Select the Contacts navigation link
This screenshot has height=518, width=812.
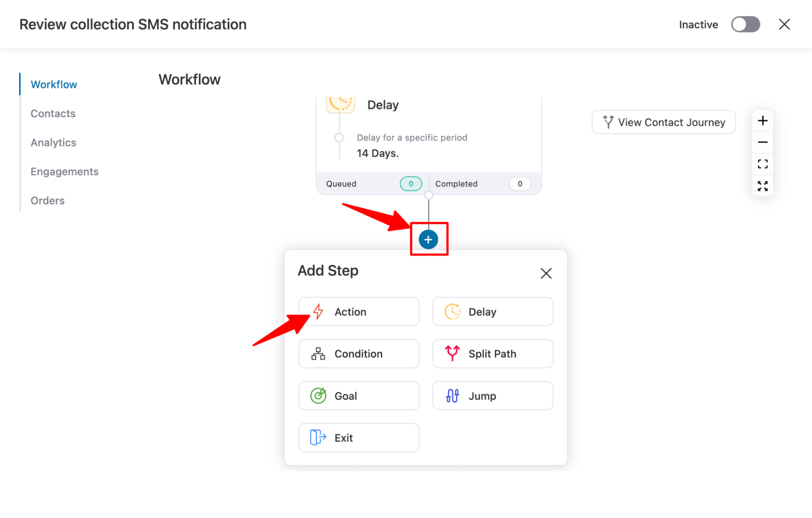click(x=53, y=113)
